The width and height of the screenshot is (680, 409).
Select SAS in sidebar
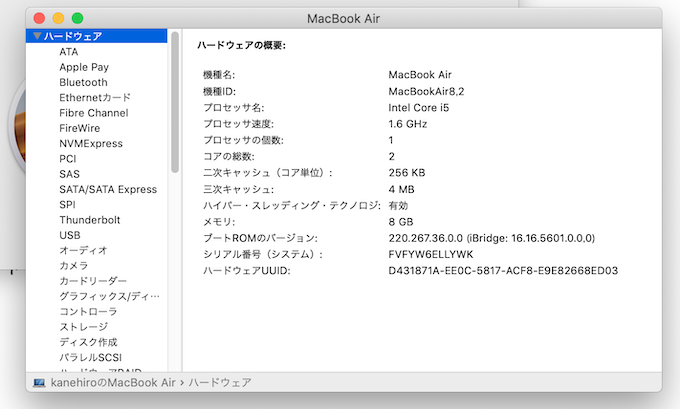click(x=69, y=174)
